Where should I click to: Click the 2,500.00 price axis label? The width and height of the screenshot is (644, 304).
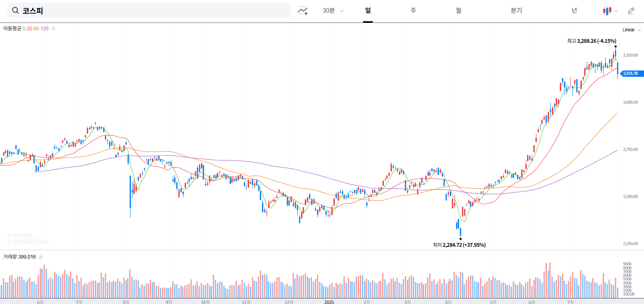pyautogui.click(x=630, y=197)
